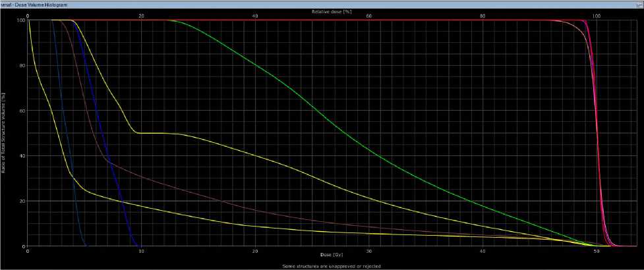Click the 80 tick on the Relative dose axis

(483, 16)
